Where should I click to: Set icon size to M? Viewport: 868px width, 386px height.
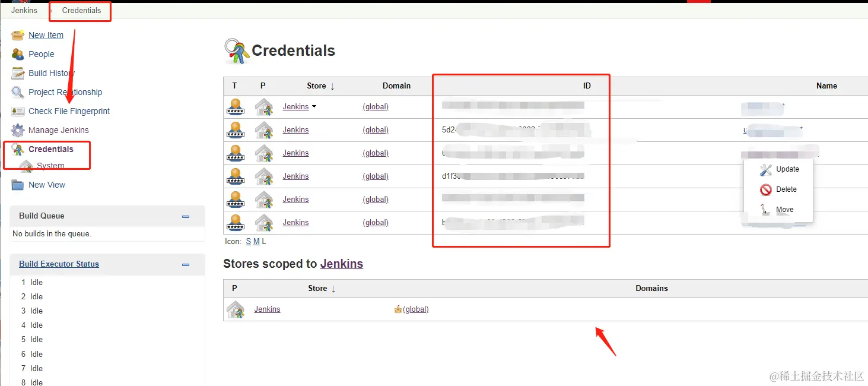(x=256, y=242)
